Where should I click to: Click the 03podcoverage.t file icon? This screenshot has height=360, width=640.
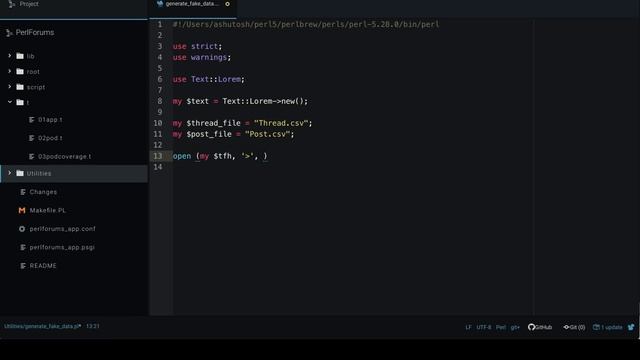(31, 156)
